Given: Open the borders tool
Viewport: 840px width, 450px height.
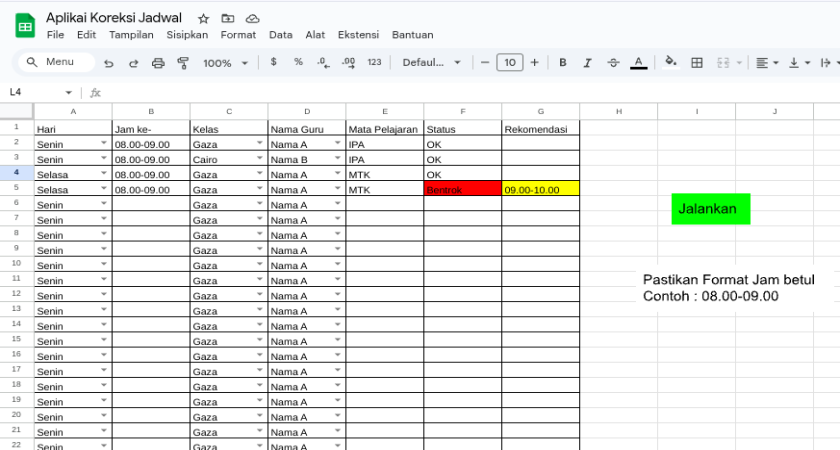Looking at the screenshot, I should click(697, 63).
